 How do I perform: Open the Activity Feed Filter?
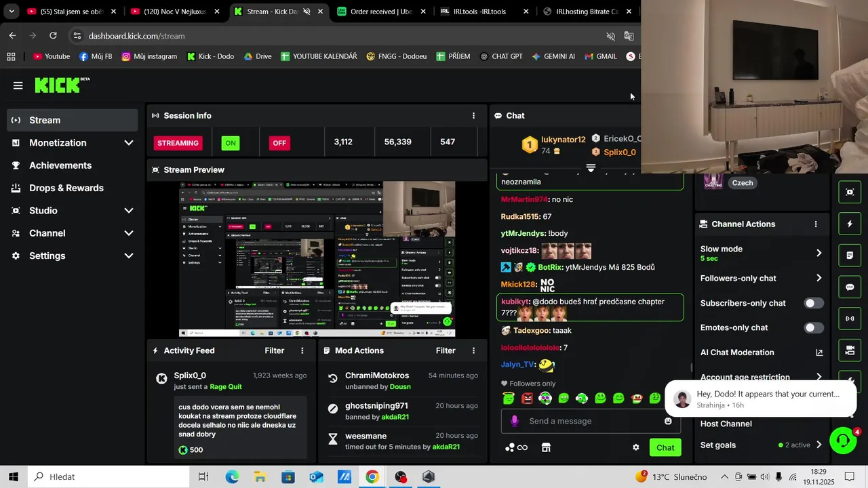(x=275, y=350)
